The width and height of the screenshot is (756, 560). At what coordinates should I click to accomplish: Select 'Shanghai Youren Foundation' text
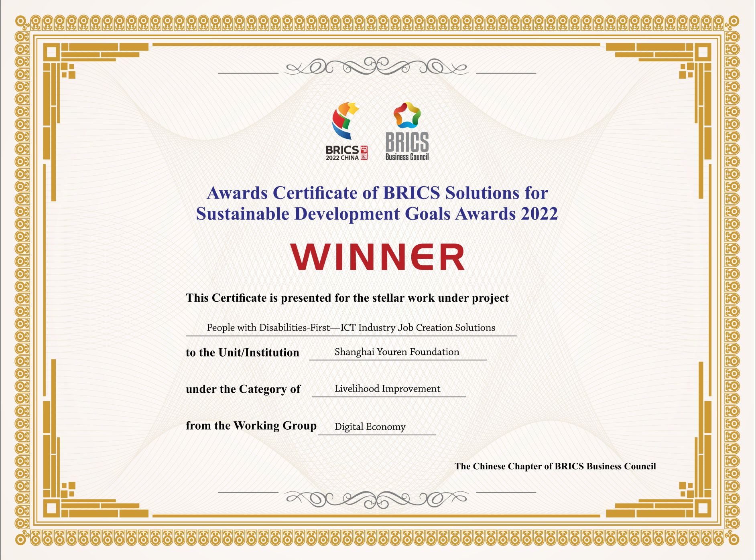[x=397, y=352]
